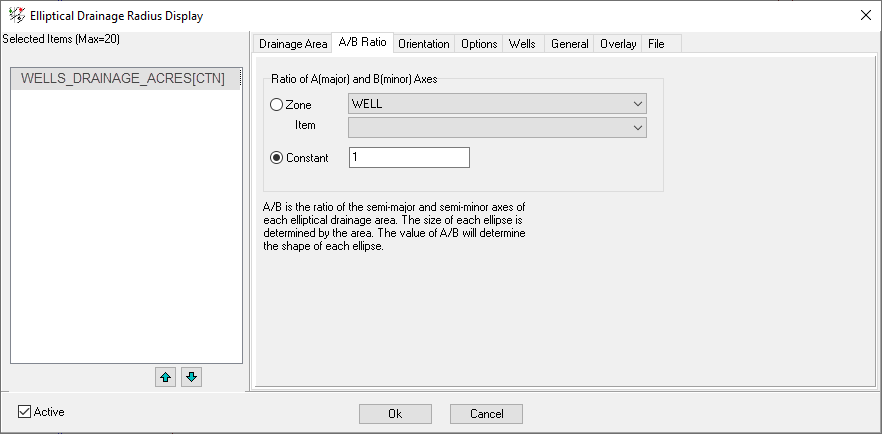Select the Overlay tab

[x=618, y=44]
